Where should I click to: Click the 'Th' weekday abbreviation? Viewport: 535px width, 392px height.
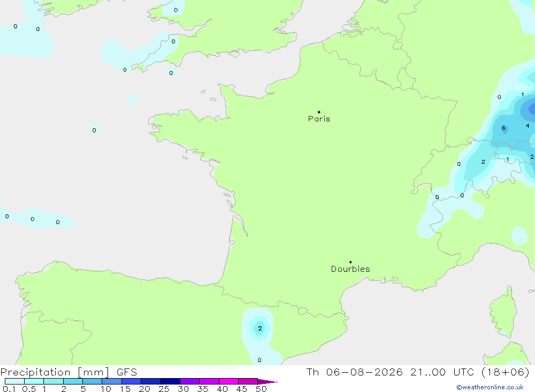(312, 372)
